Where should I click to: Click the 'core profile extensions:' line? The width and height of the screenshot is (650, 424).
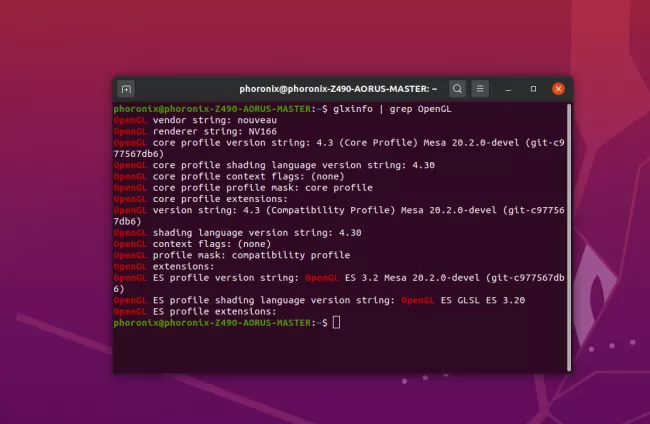tap(201, 199)
